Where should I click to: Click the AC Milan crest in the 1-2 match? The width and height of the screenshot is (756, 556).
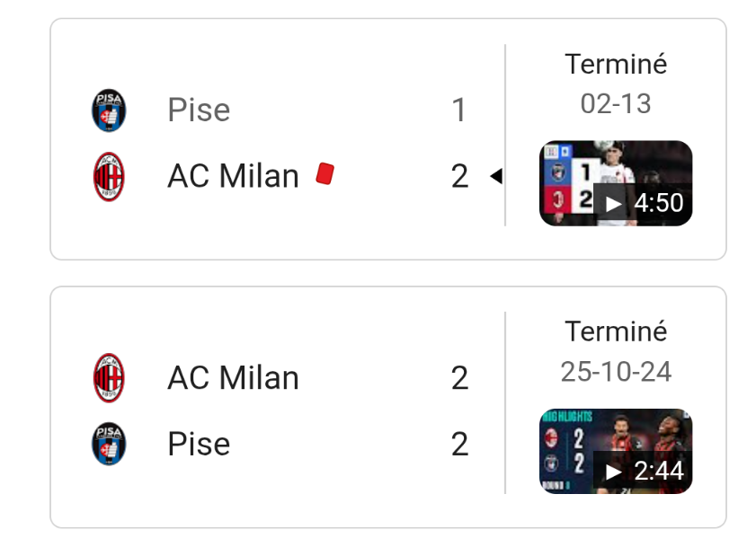109,176
